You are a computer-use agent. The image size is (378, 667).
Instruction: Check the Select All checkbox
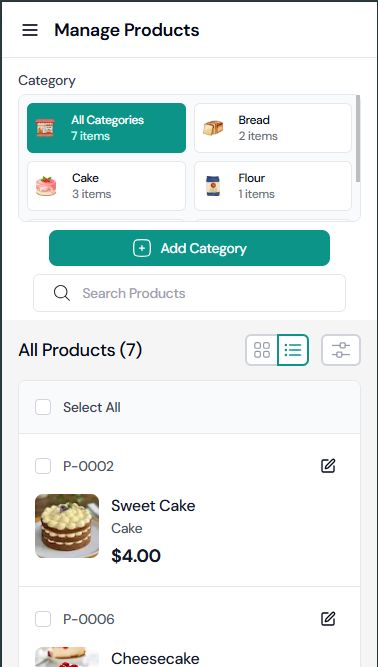43,407
